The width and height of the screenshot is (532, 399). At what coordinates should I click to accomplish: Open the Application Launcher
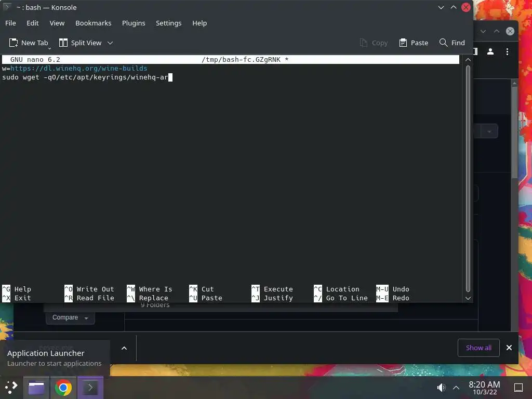click(11, 387)
